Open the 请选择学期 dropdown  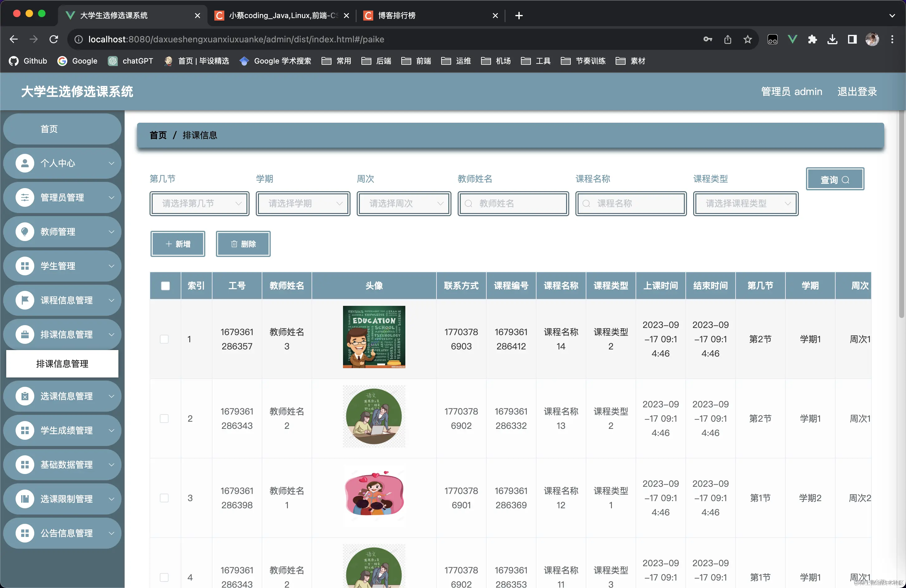pos(303,203)
